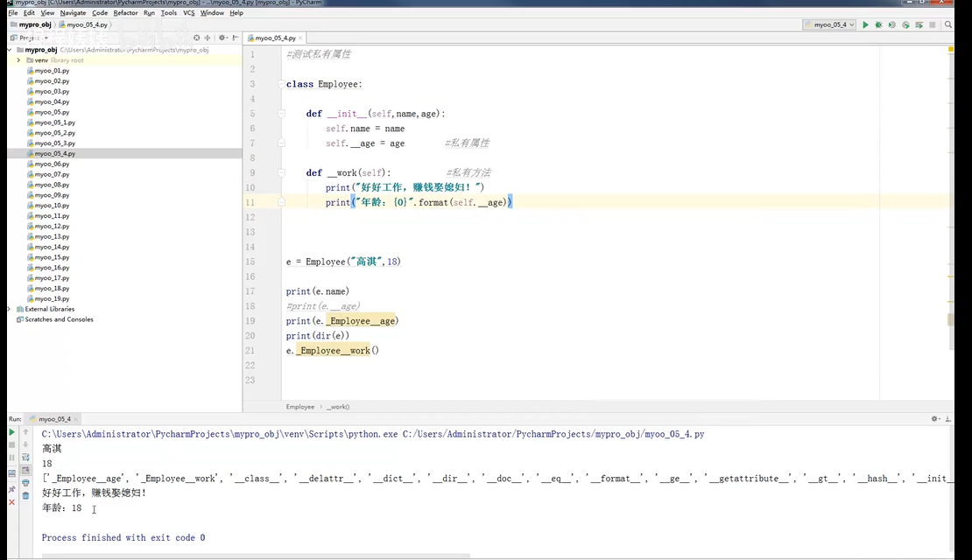
Task: Toggle scroll to end in Run console
Action: (x=25, y=470)
